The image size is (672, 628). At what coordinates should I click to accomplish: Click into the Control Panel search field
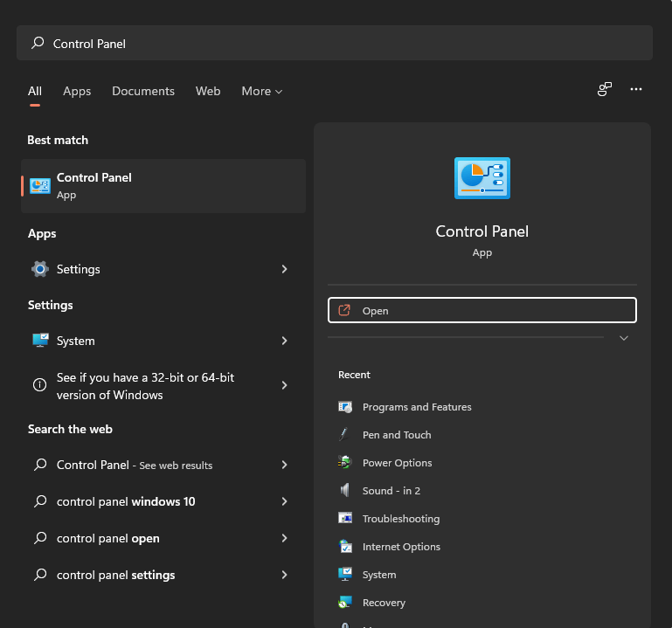335,43
